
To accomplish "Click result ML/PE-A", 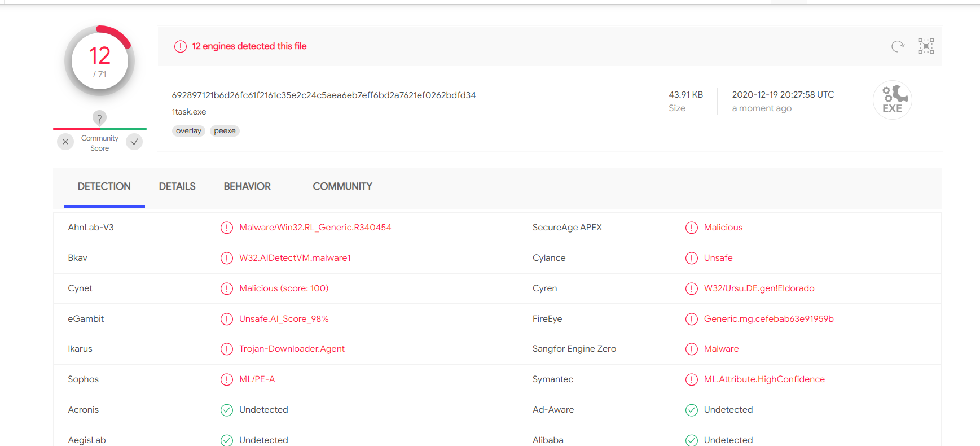I will point(257,379).
